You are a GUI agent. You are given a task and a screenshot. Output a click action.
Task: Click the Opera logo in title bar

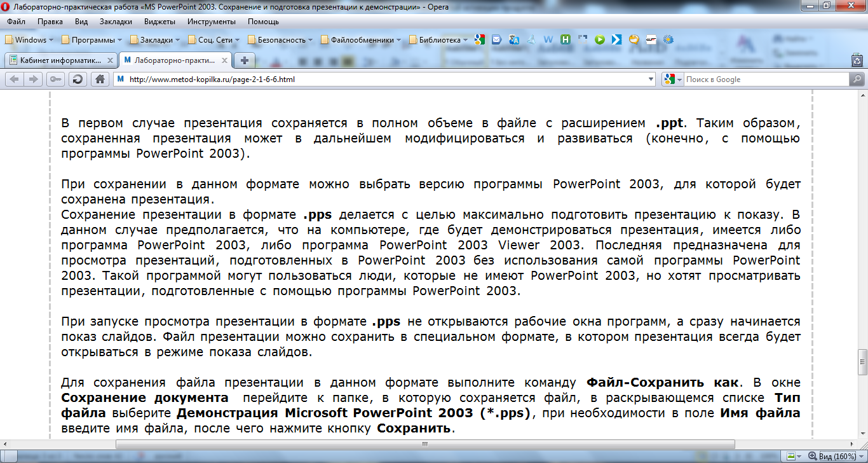(x=6, y=6)
